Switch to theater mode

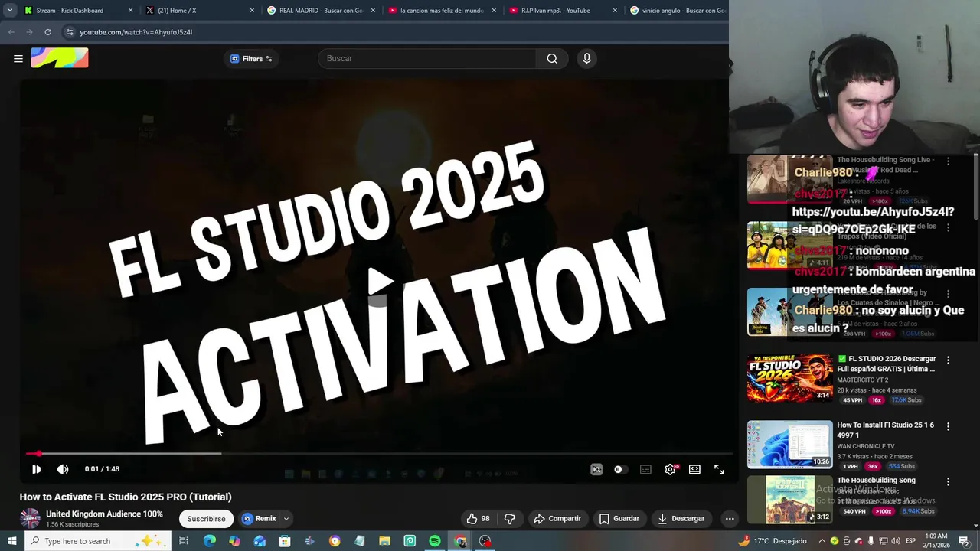694,469
